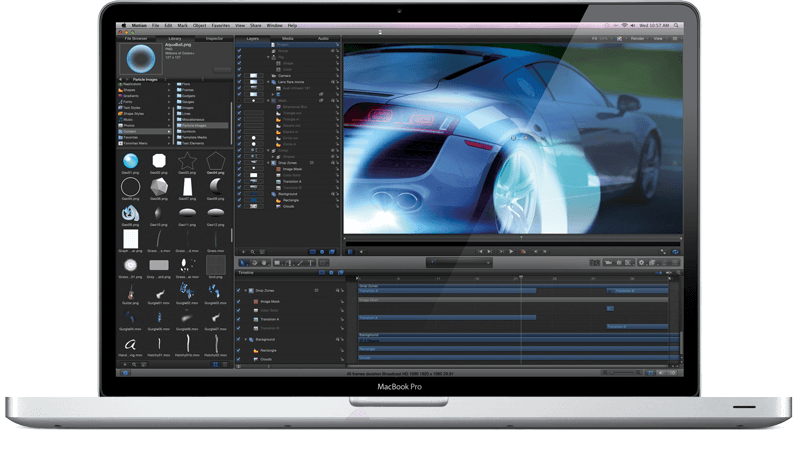This screenshot has height=460, width=800.
Task: Expand the Shapes library category arrow
Action: [169, 90]
